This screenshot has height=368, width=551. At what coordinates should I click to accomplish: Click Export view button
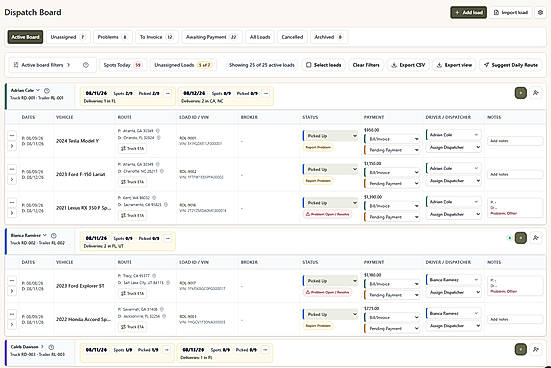point(454,65)
